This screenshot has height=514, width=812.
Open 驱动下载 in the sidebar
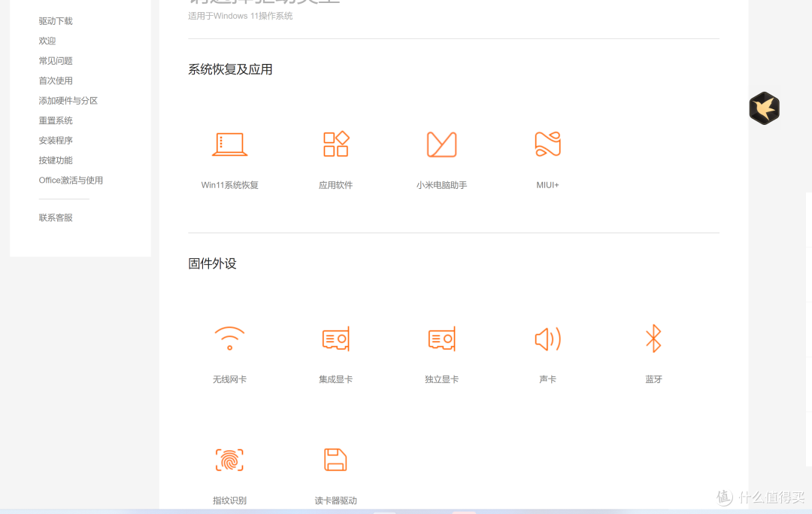56,21
